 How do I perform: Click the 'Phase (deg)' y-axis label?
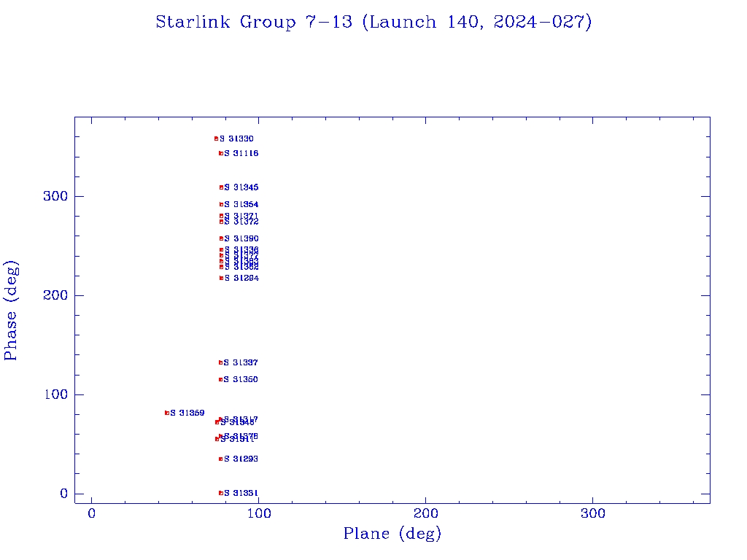coord(10,311)
